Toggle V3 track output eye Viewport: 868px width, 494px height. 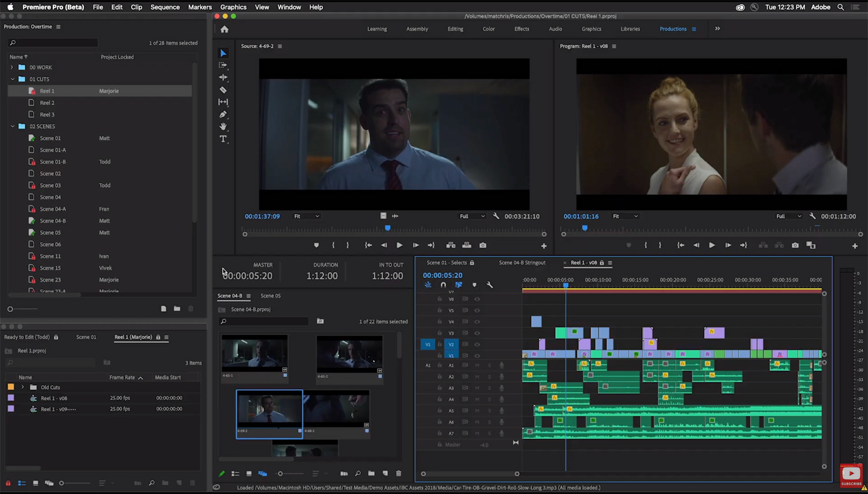tap(477, 333)
